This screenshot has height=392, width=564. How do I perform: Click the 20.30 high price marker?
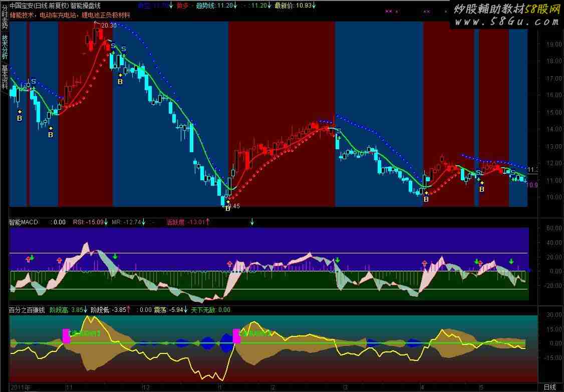click(x=108, y=25)
